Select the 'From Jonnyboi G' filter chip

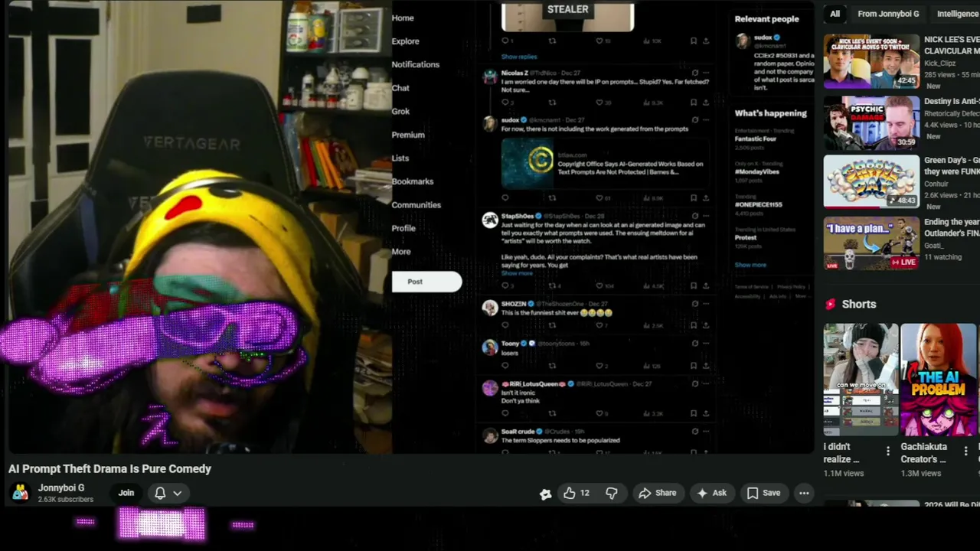click(888, 14)
